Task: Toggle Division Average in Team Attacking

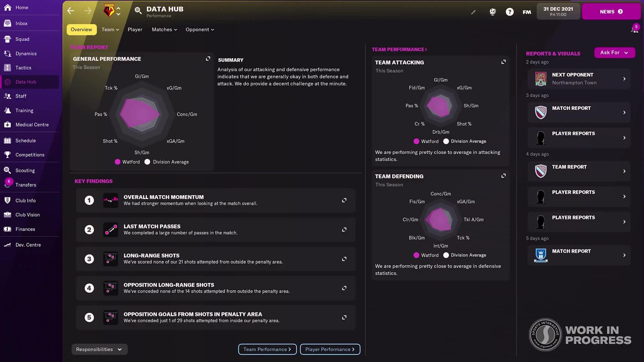Action: pyautogui.click(x=465, y=141)
